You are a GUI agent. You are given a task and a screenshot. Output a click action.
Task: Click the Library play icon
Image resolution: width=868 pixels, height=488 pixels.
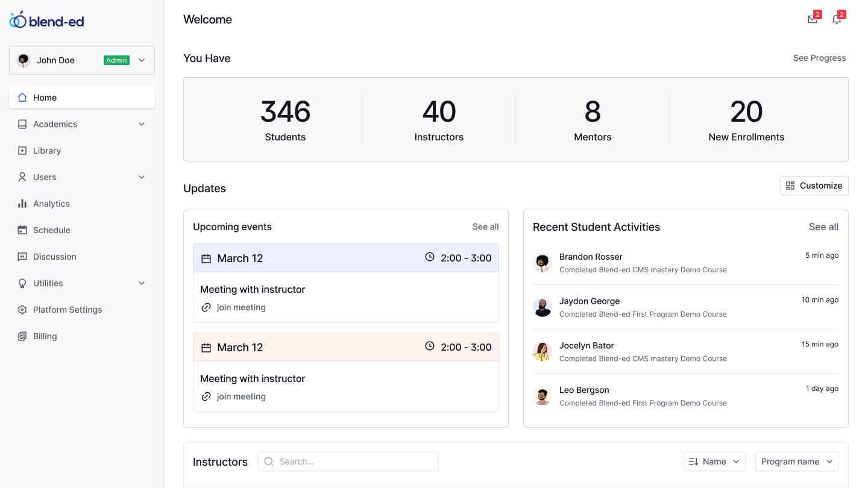click(x=22, y=151)
